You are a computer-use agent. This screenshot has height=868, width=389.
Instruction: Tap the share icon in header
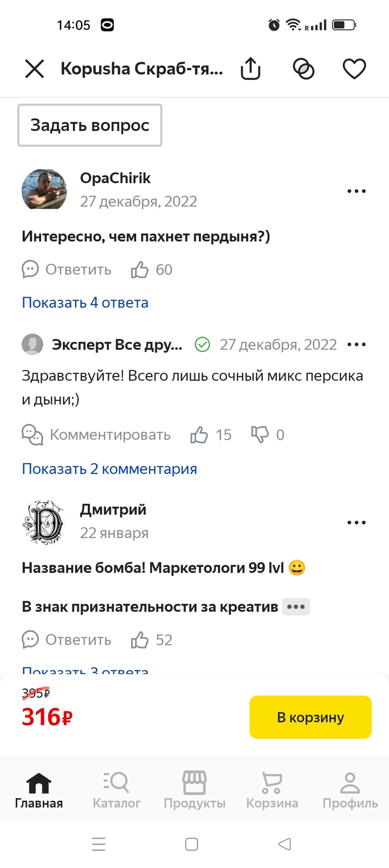(x=250, y=69)
